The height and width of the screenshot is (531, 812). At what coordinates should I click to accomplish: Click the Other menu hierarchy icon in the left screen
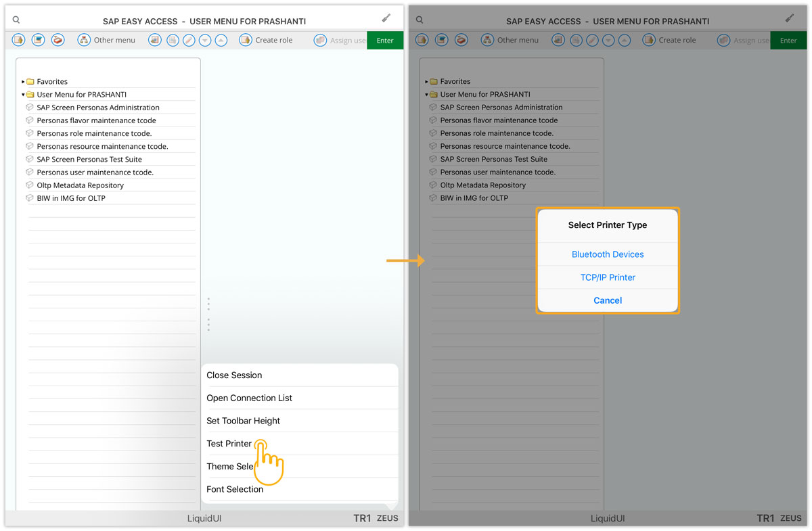pos(84,40)
